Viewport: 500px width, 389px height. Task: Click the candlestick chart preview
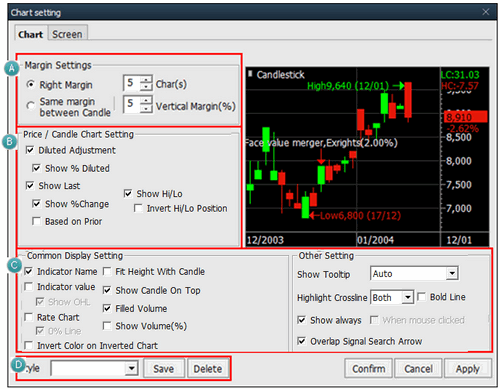(x=367, y=157)
